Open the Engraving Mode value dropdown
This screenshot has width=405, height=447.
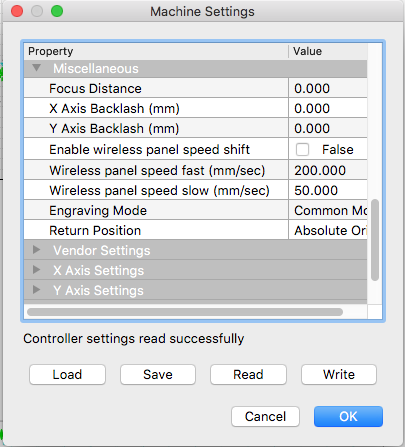coord(328,210)
